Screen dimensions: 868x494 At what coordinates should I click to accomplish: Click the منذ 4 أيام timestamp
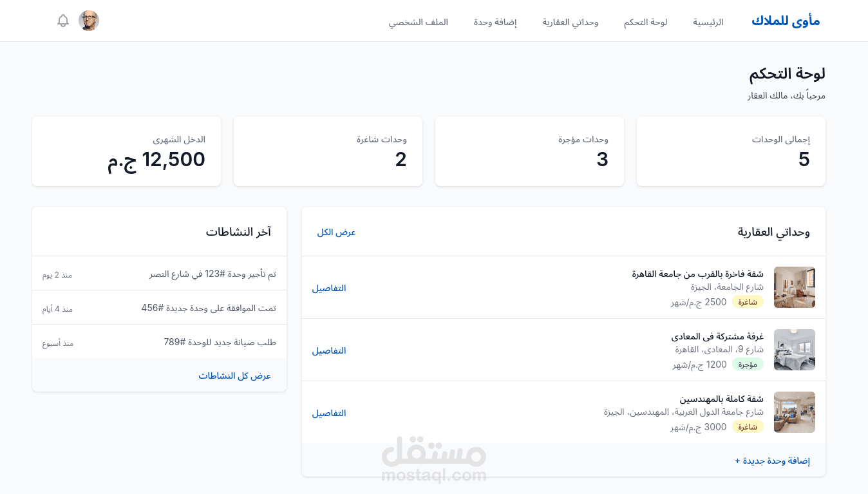point(57,309)
